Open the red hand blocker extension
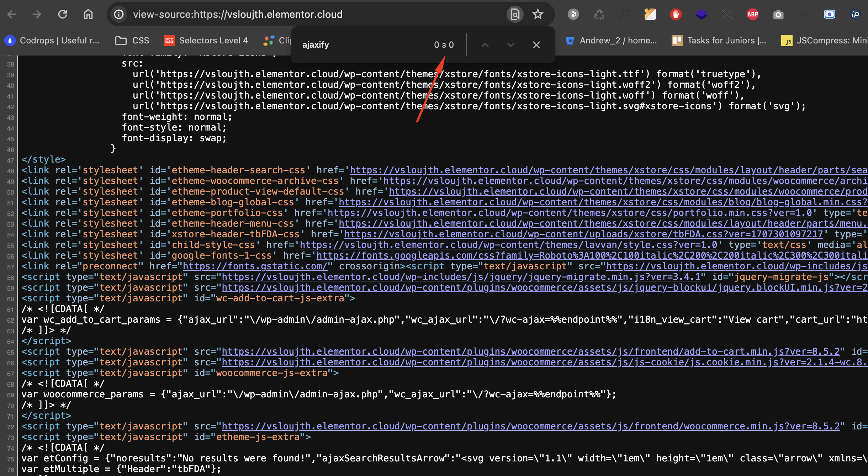868x476 pixels. [x=676, y=14]
